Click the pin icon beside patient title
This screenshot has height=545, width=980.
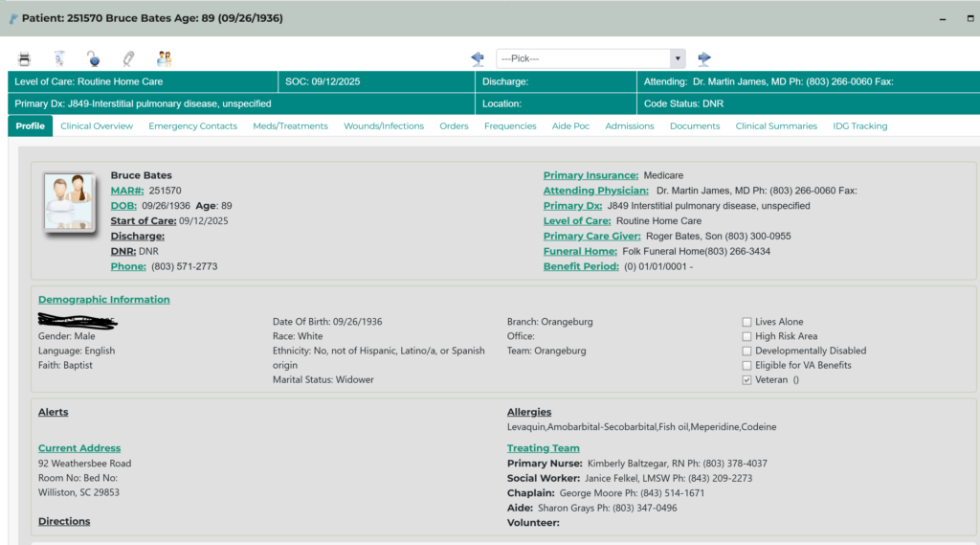point(13,19)
